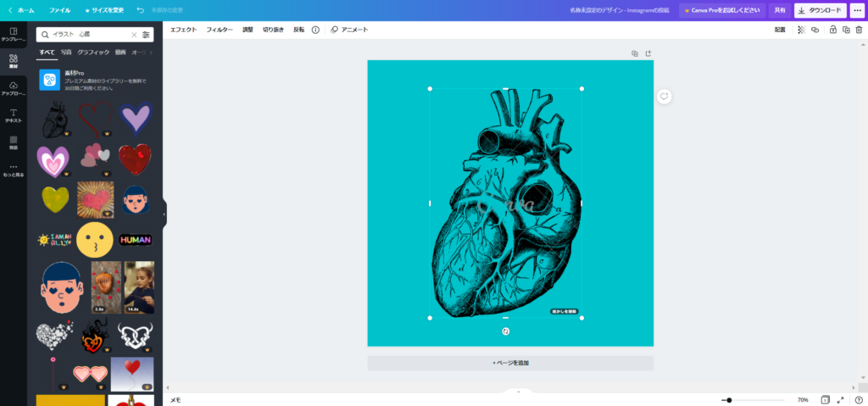The image size is (868, 406).
Task: Select the すべて all tab
Action: pyautogui.click(x=47, y=52)
